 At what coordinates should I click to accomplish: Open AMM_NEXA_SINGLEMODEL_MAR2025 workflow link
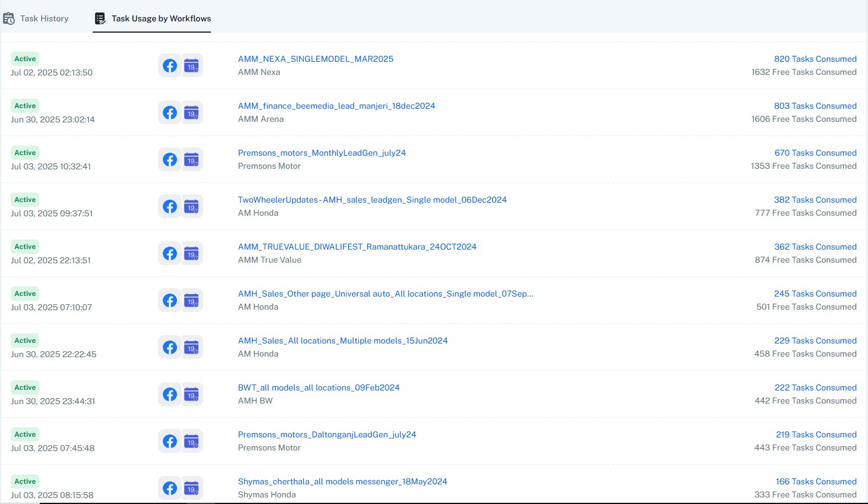(315, 59)
